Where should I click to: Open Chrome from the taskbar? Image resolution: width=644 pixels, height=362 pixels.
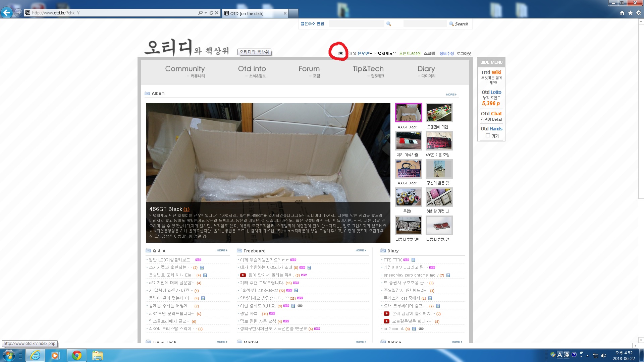(x=77, y=355)
